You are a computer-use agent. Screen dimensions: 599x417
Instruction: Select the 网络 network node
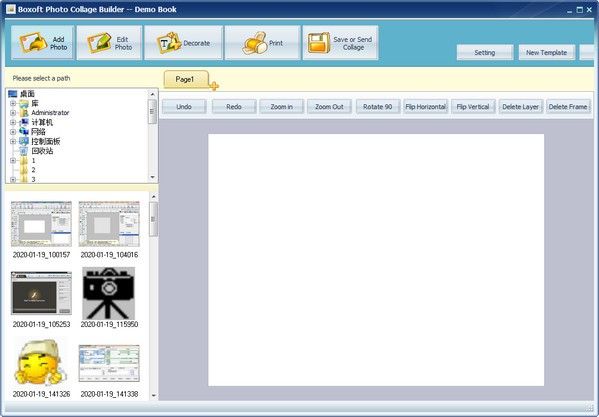point(38,132)
